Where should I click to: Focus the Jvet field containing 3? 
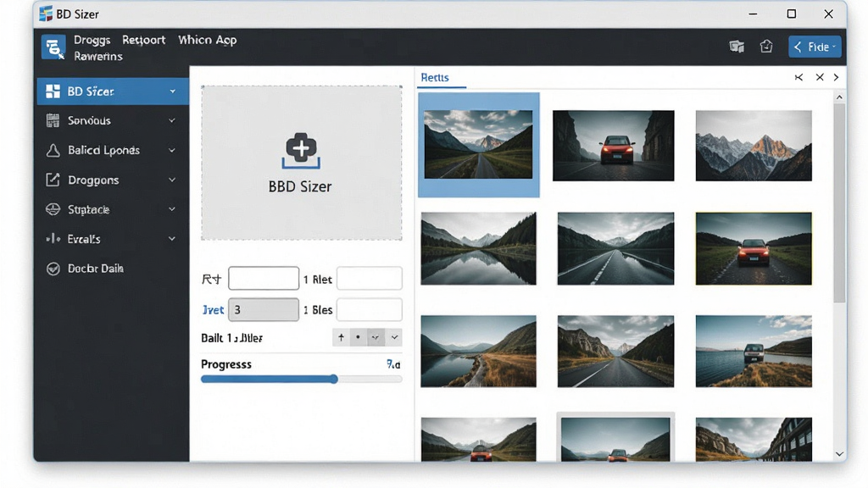264,310
